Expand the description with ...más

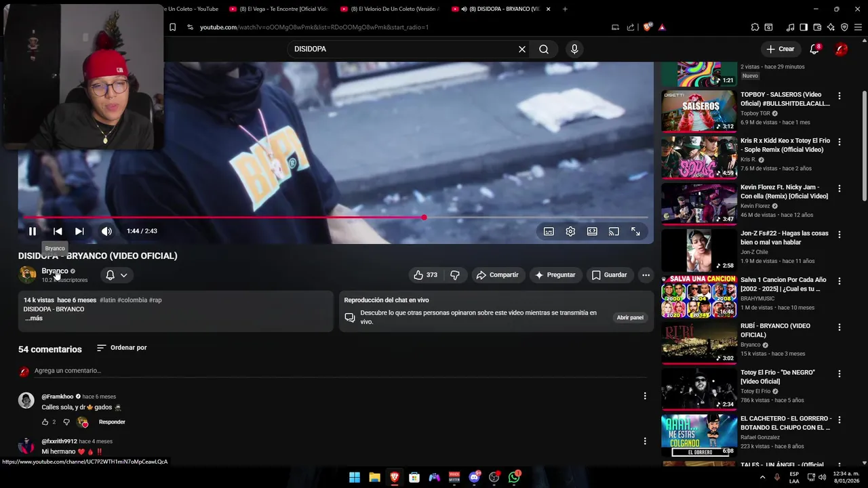34,318
